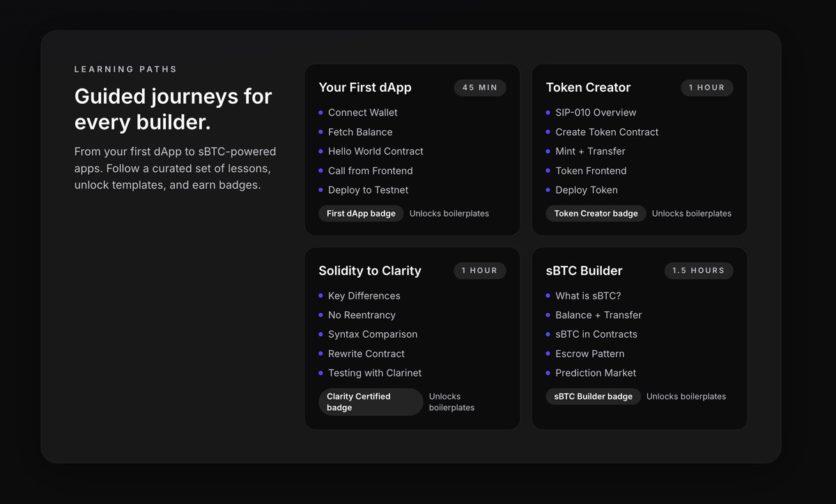Click the No Reentrancy lesson
The width and height of the screenshot is (836, 504).
(x=362, y=315)
